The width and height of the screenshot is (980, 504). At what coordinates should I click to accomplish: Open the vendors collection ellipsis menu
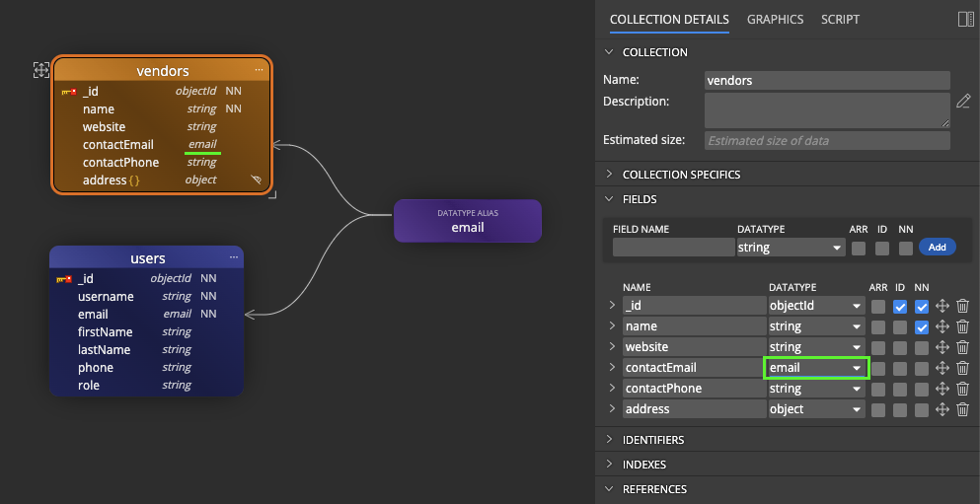(x=260, y=70)
